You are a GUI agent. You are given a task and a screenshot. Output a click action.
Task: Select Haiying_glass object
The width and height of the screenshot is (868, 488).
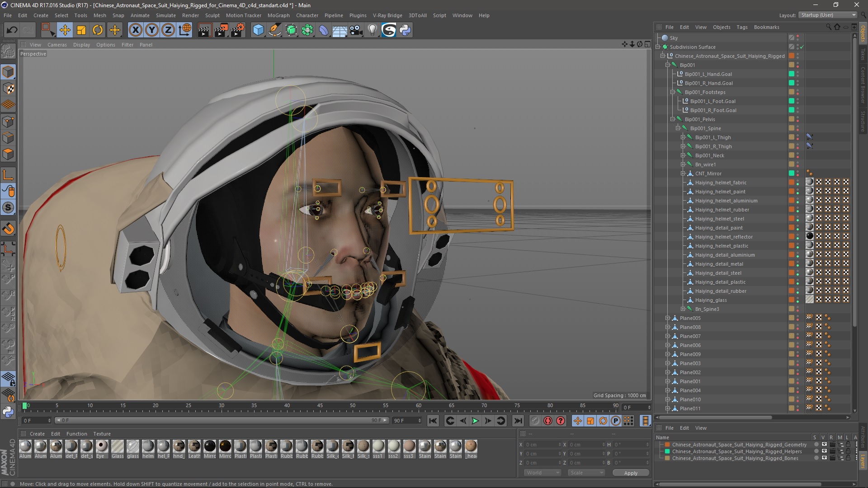(x=711, y=300)
